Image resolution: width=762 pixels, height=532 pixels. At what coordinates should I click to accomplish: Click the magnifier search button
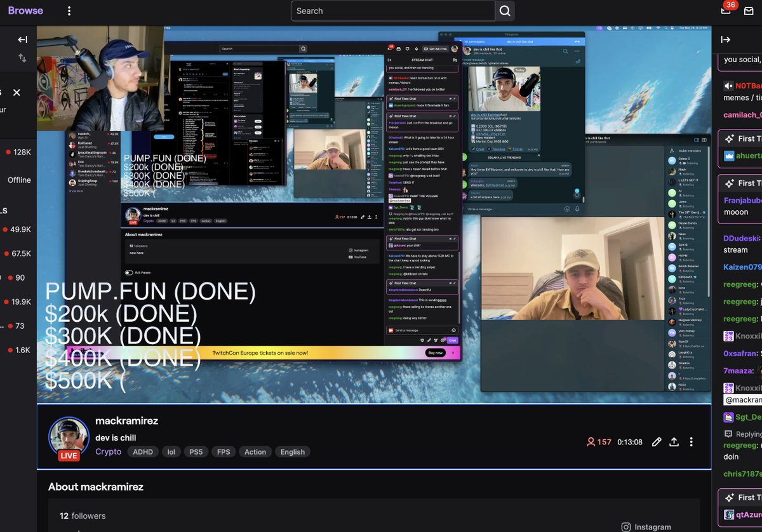(x=505, y=11)
